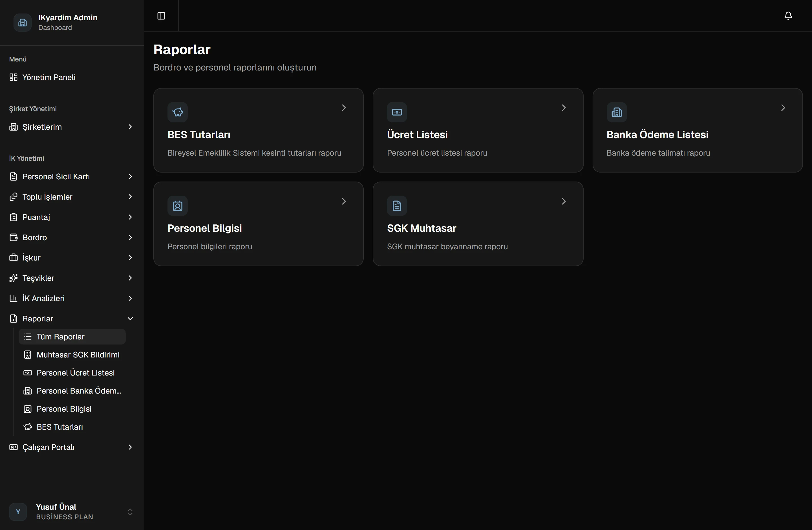
Task: Open Personel Banka Ödem... submenu item
Action: tap(72, 391)
